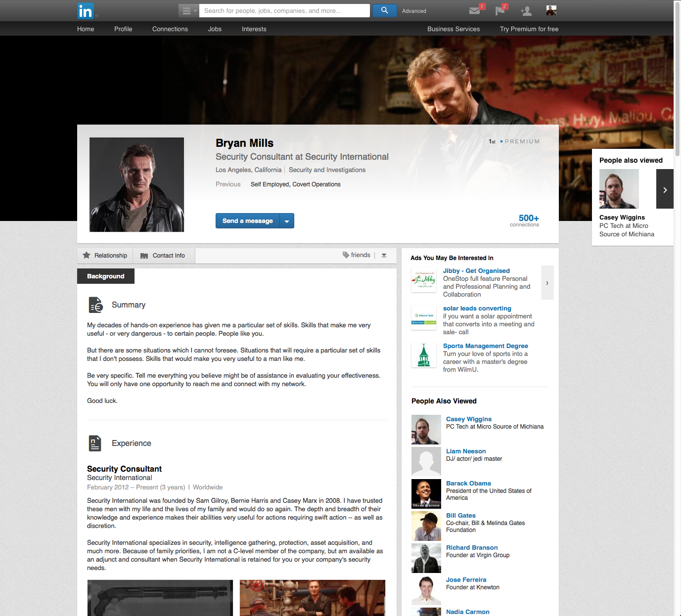
Task: Click the Relationship star icon
Action: point(87,255)
